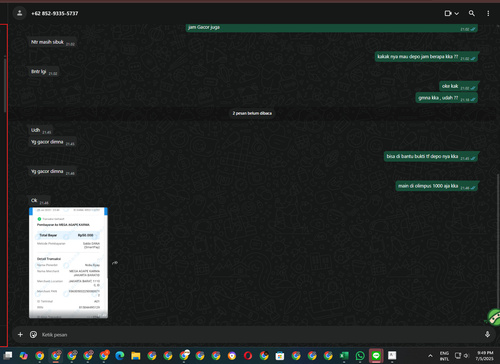Image resolution: width=500 pixels, height=364 pixels.
Task: Select the "kakak nya mau depo jam berapa kka ??" message
Action: (x=426, y=57)
